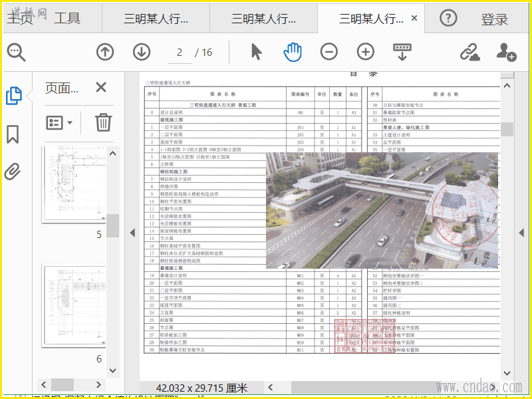Delete selected page with trash icon
The height and width of the screenshot is (399, 532).
pos(102,123)
